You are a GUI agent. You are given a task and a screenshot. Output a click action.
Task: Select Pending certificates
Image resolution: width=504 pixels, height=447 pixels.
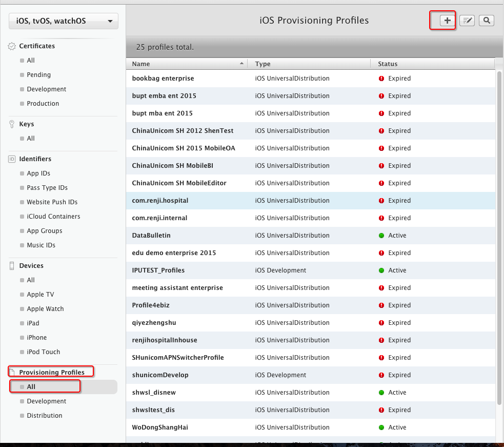tap(38, 75)
